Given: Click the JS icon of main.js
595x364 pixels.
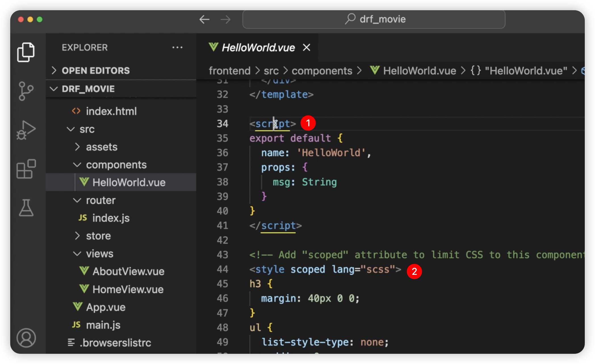Looking at the screenshot, I should click(76, 325).
